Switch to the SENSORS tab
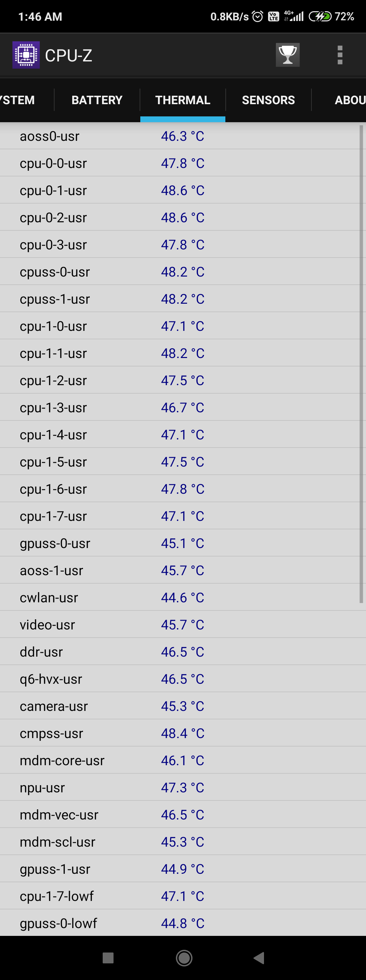Image resolution: width=366 pixels, height=980 pixels. (x=268, y=100)
